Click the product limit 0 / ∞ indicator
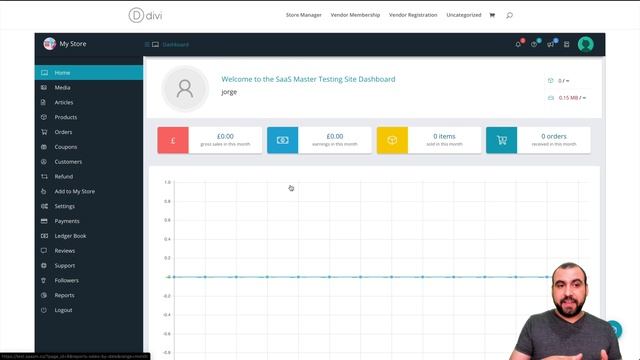Viewport: 640px width, 360px height. [559, 81]
